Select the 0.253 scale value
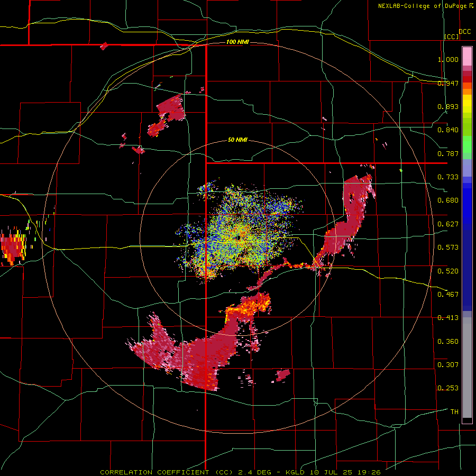 pos(448,388)
